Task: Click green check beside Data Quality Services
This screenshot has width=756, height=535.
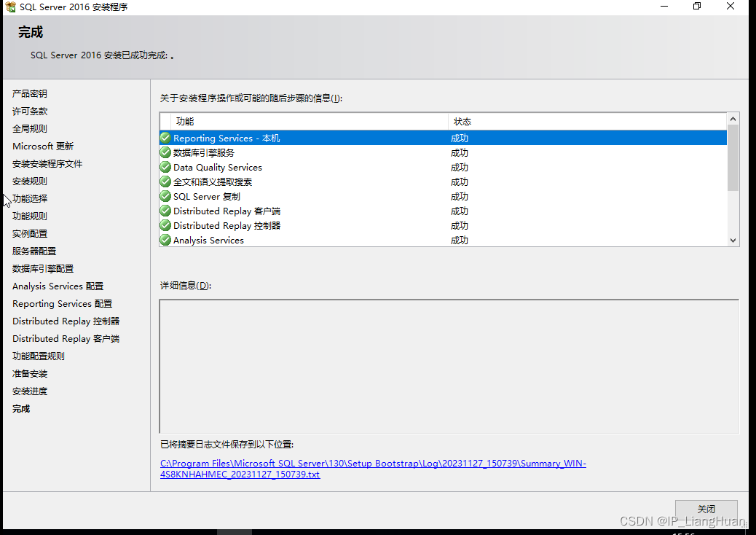Action: 165,167
